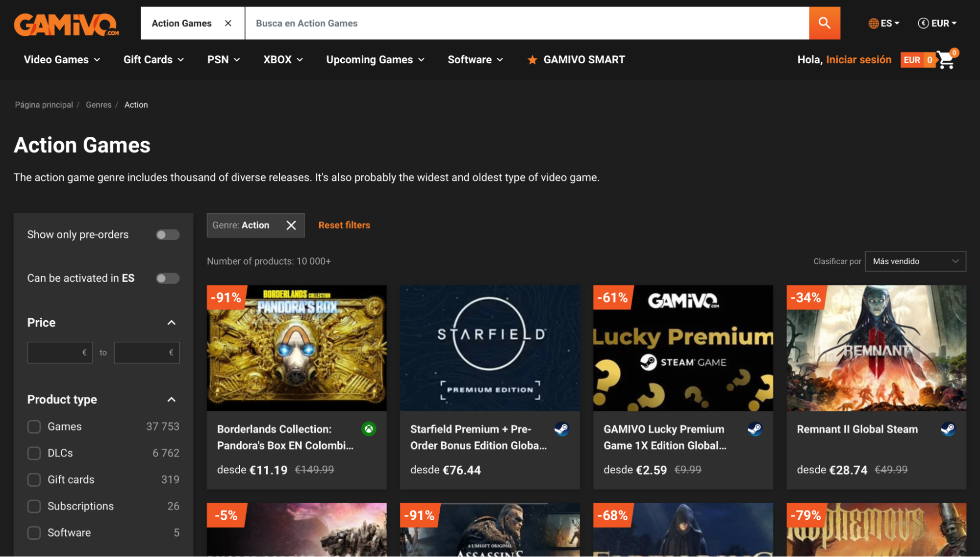Open the Borderlands Pandora's Box cover image
This screenshot has height=557, width=980.
coord(297,348)
